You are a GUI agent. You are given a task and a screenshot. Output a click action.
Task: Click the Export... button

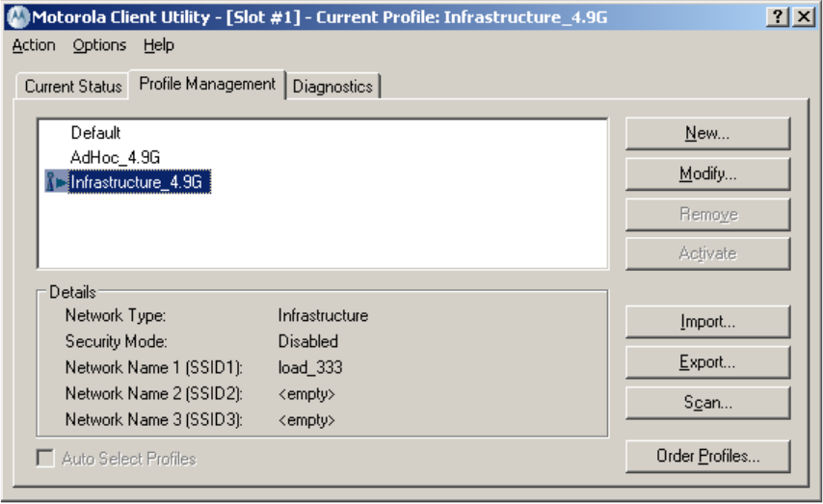707,362
